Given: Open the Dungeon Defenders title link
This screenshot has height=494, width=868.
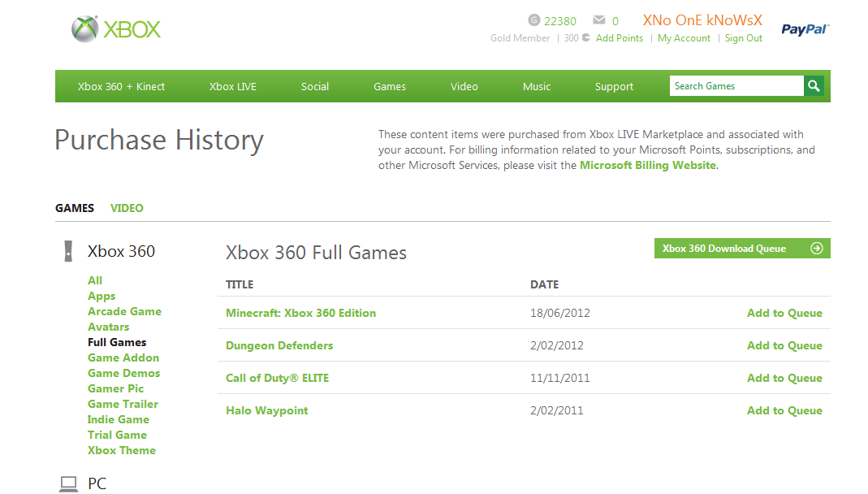Looking at the screenshot, I should (x=279, y=345).
